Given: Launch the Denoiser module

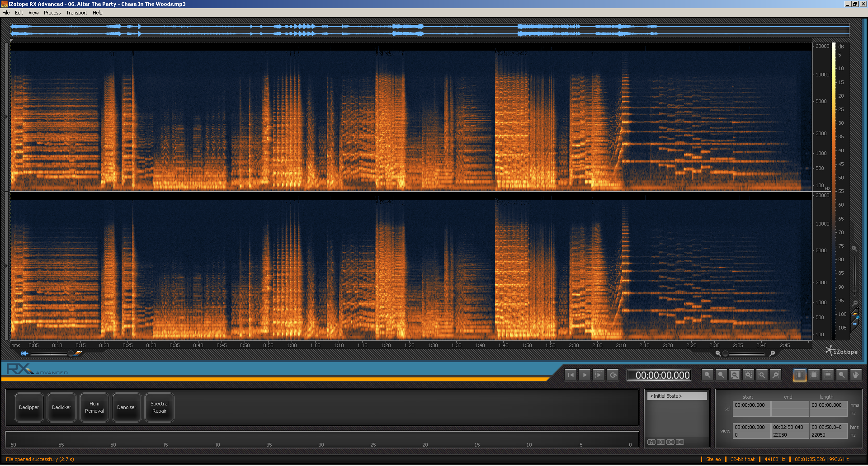Looking at the screenshot, I should [x=127, y=407].
